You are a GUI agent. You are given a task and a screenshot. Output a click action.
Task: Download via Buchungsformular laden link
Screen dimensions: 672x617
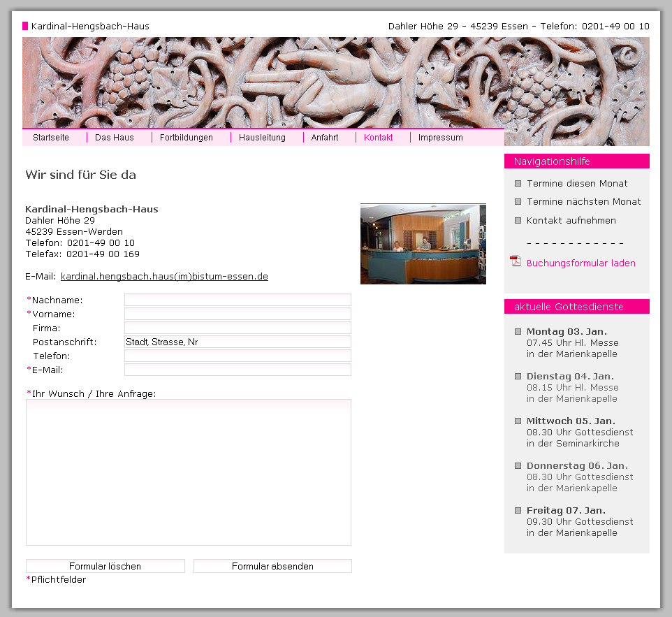pyautogui.click(x=580, y=263)
